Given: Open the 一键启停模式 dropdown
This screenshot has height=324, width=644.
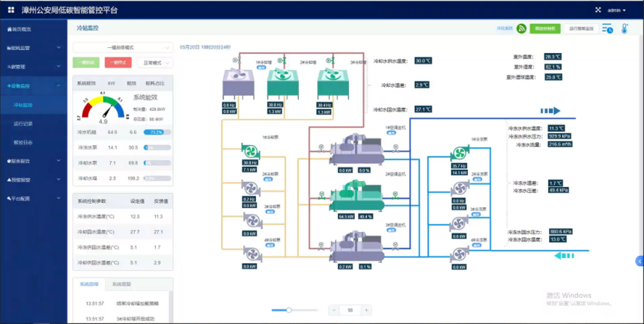Looking at the screenshot, I should tap(122, 48).
